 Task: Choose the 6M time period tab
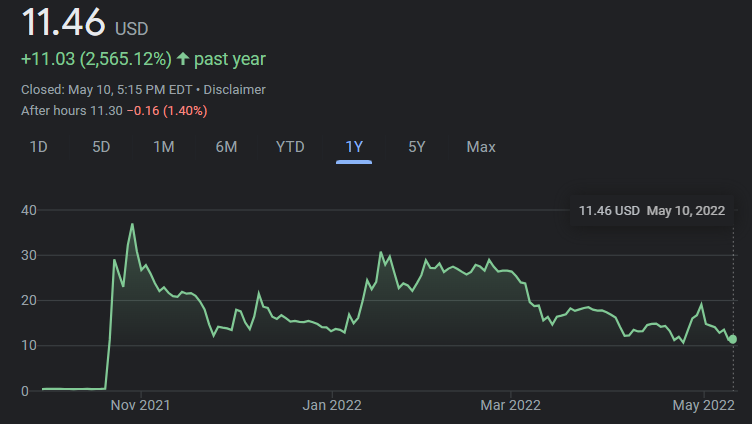[x=226, y=147]
